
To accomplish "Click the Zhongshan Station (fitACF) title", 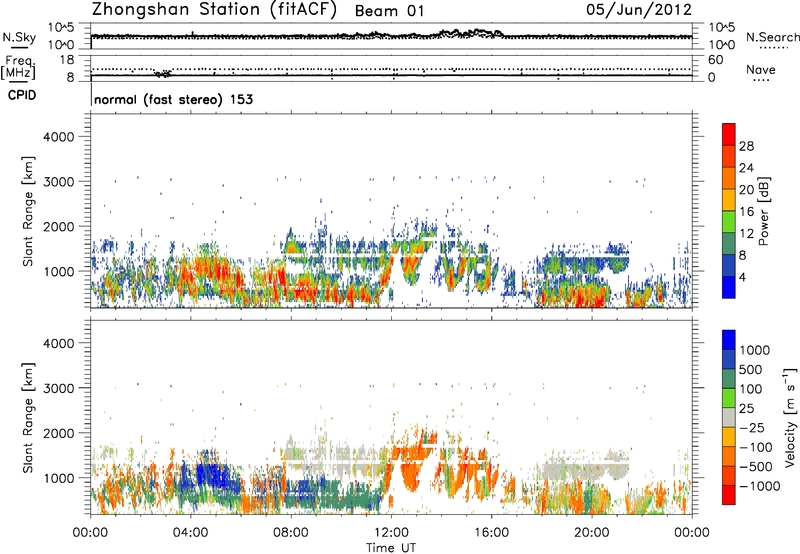I will point(214,10).
